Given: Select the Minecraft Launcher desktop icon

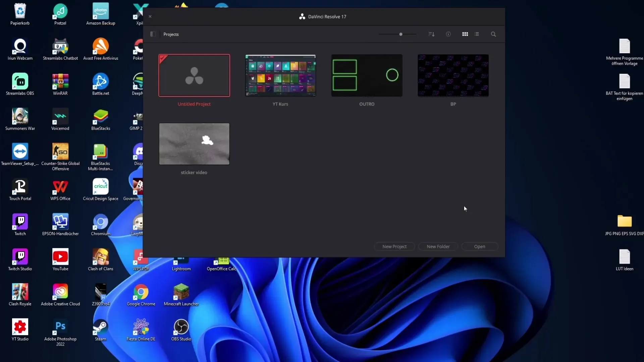Looking at the screenshot, I should 181,295.
